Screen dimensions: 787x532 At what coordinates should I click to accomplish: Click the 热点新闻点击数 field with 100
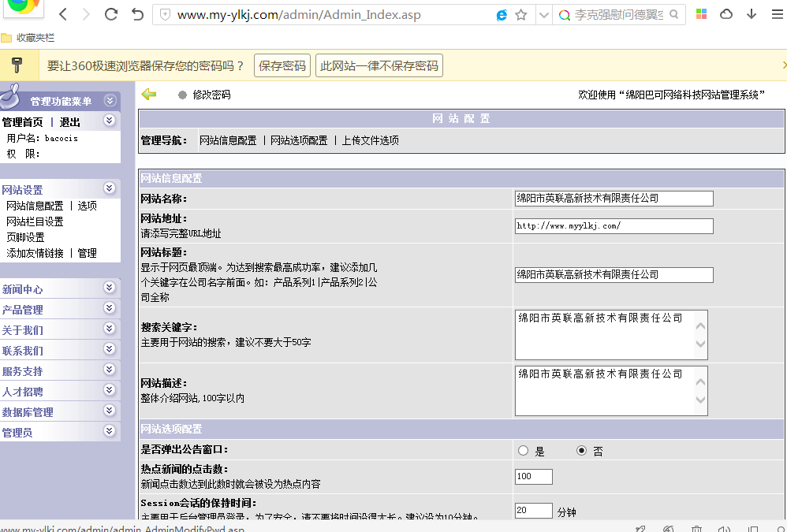534,477
